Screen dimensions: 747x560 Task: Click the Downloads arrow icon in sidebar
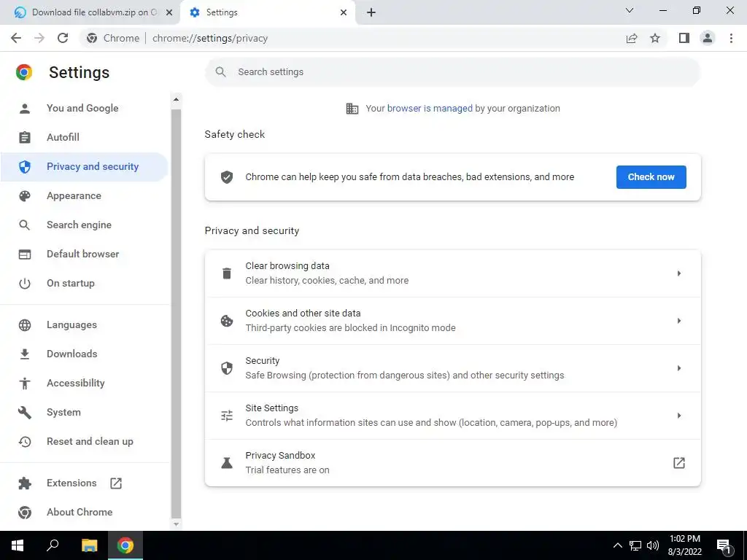[25, 354]
